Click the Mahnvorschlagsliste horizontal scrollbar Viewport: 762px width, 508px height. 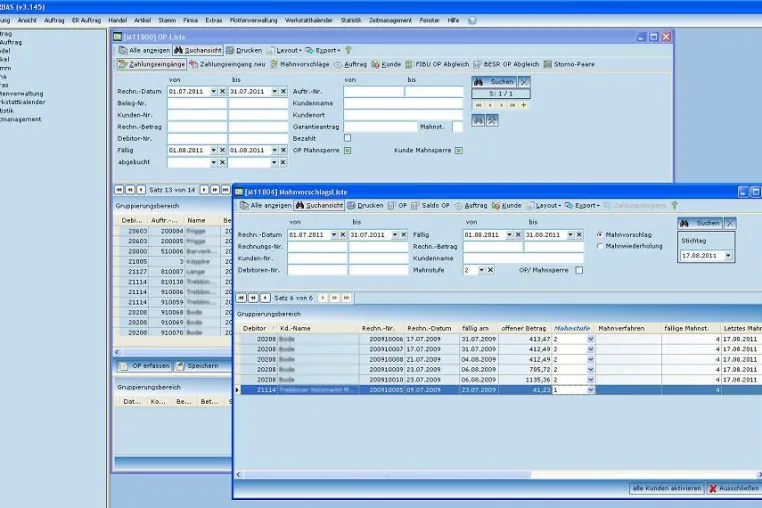coord(498,474)
